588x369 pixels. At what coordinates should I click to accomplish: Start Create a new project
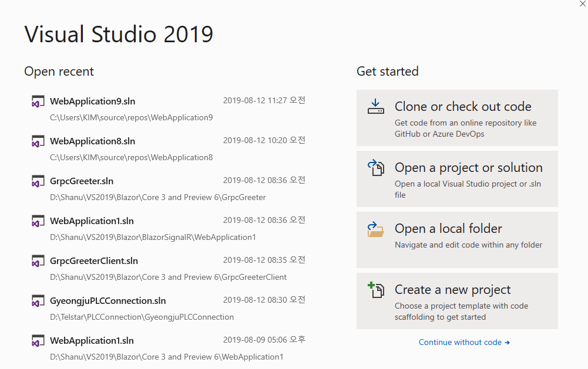[457, 301]
